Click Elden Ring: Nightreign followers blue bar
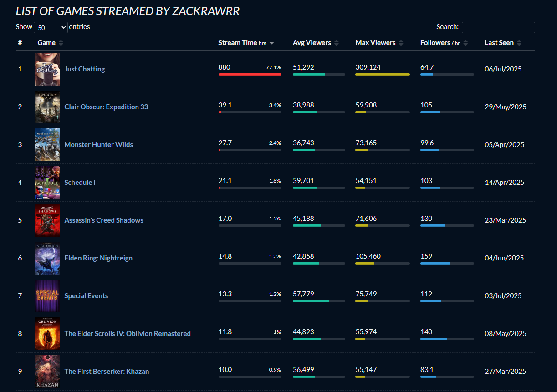557x392 pixels. (x=435, y=263)
